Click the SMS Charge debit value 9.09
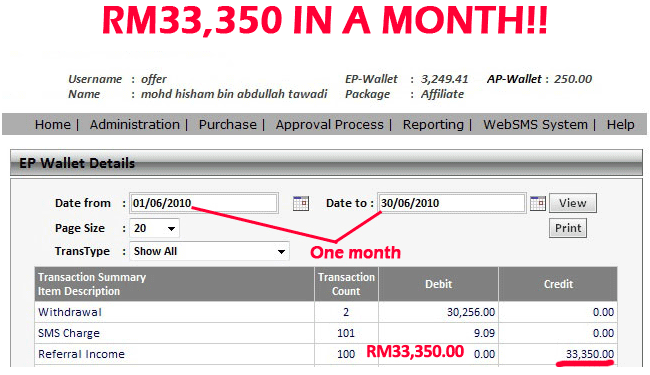650x375 pixels. click(x=484, y=333)
